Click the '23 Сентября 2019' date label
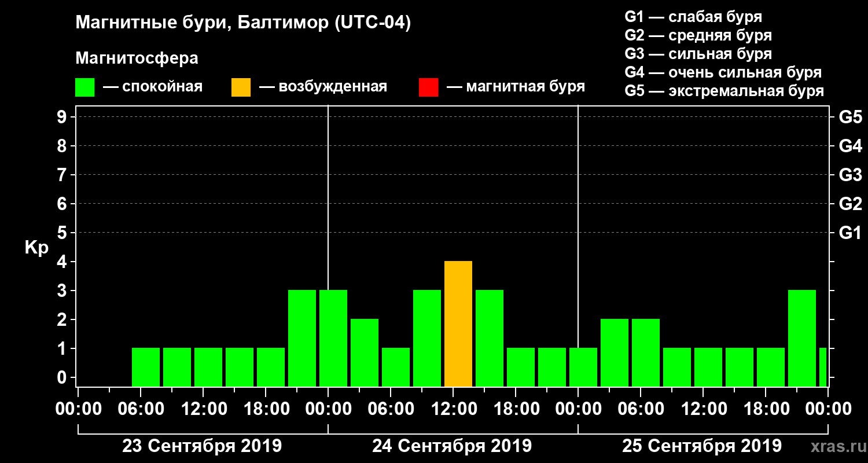The width and height of the screenshot is (868, 463). [202, 446]
